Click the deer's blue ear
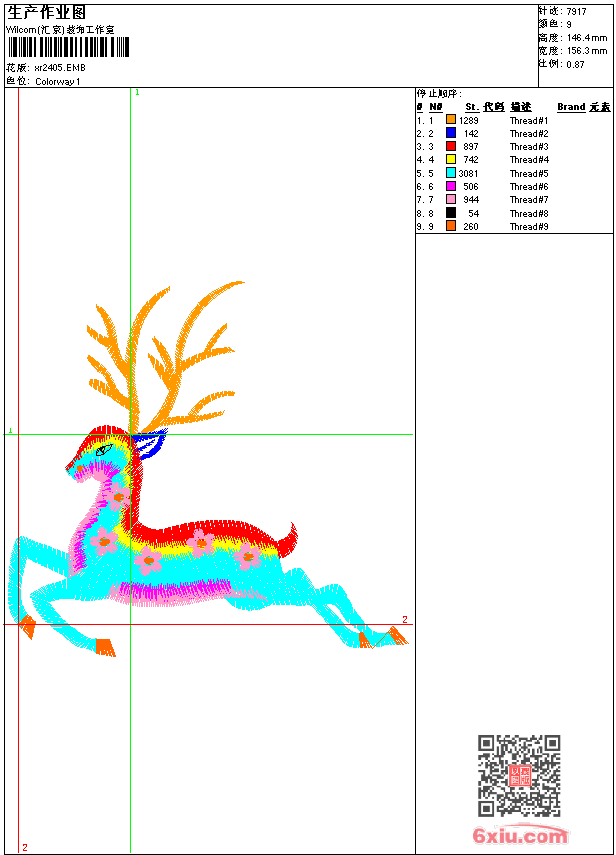This screenshot has width=616, height=855. [149, 443]
